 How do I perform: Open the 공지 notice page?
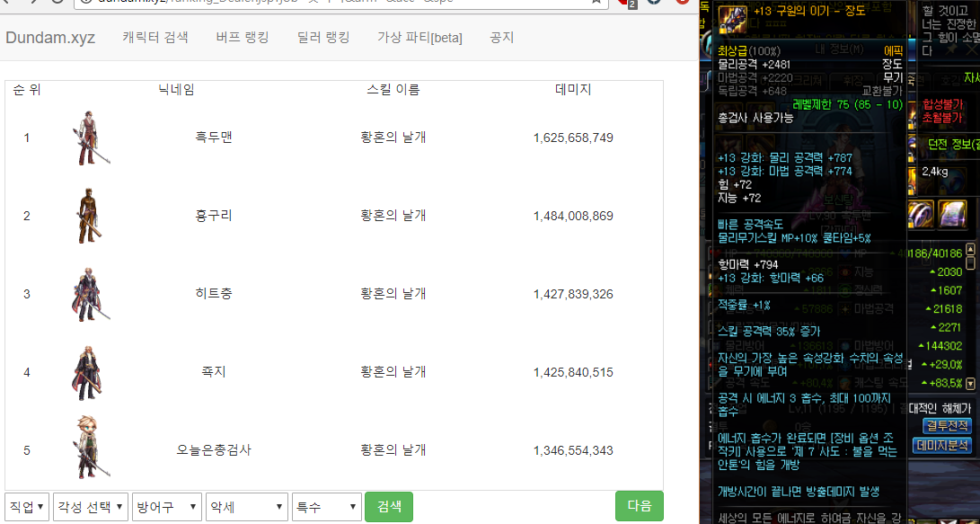click(x=502, y=38)
